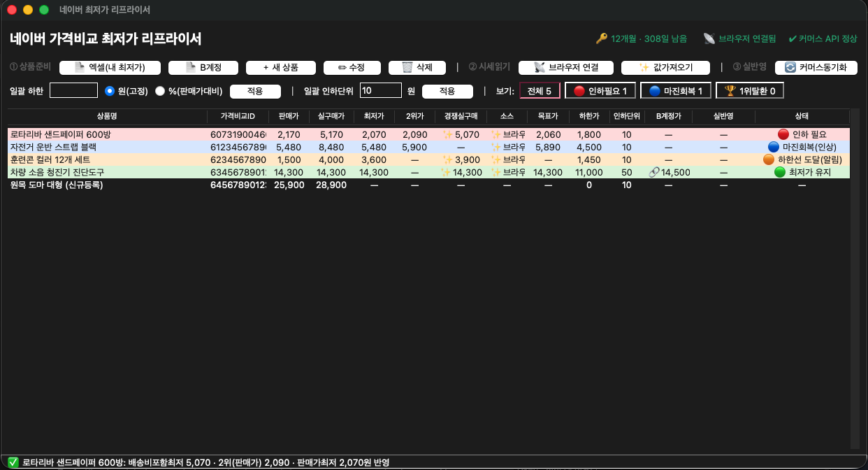
Task: Click the 일괄 하한 input field
Action: click(73, 90)
